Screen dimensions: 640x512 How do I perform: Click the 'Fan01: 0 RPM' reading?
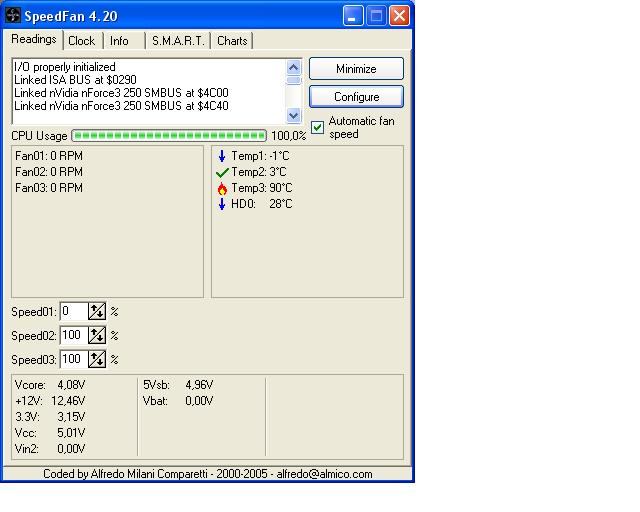(x=49, y=156)
